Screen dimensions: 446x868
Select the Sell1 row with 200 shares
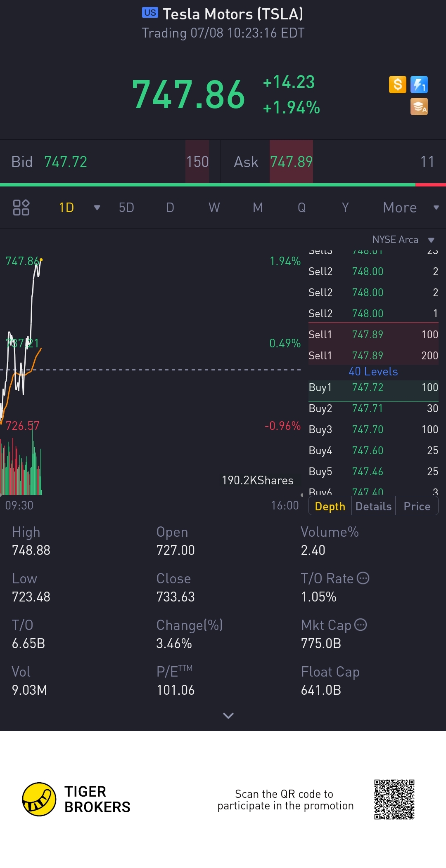click(x=373, y=355)
